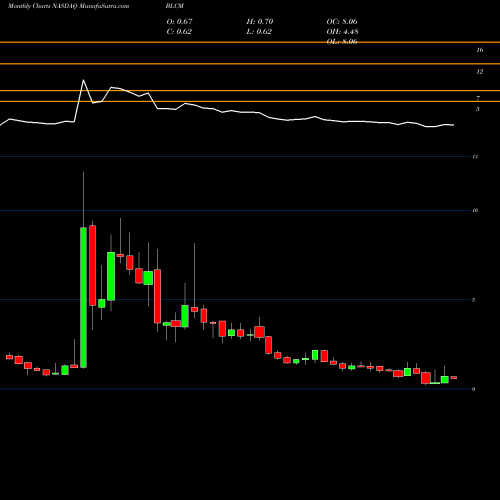Click the 5 price label on blue gridline
The width and height of the screenshot is (500, 500).
[474, 300]
